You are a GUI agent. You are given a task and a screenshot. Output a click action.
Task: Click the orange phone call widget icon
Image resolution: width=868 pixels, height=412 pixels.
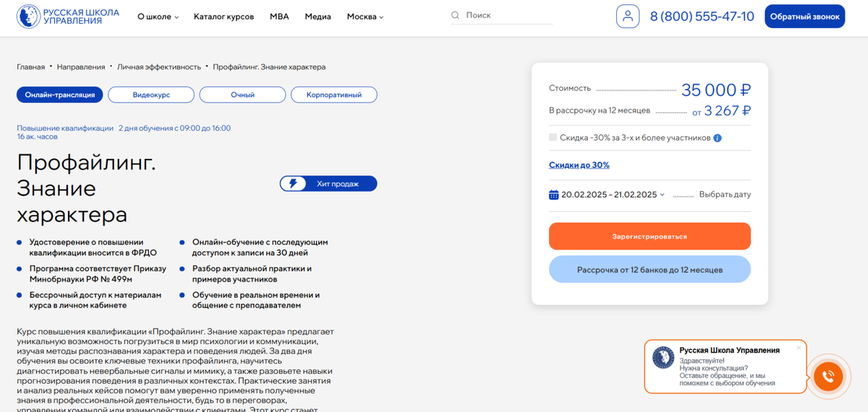(x=828, y=376)
